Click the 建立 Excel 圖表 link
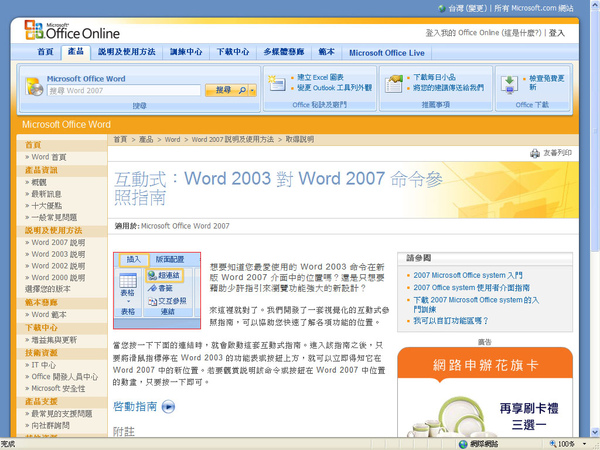Screen dimensions: 600x450 click(320, 77)
